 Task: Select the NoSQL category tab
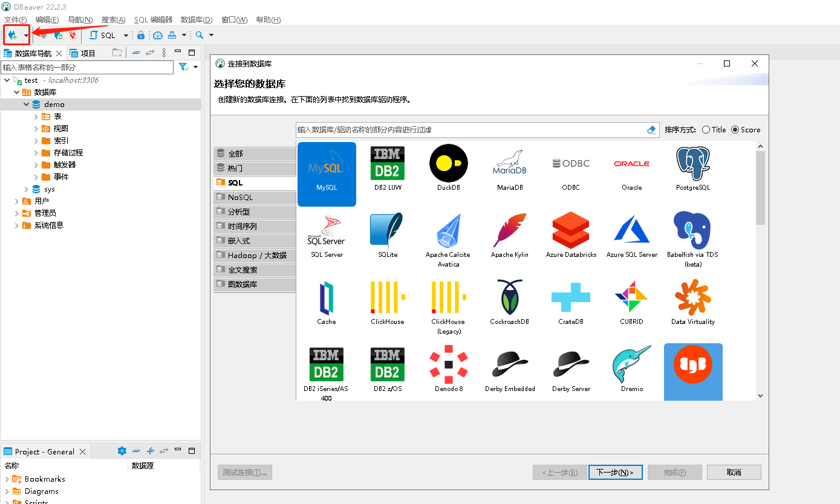pyautogui.click(x=255, y=197)
